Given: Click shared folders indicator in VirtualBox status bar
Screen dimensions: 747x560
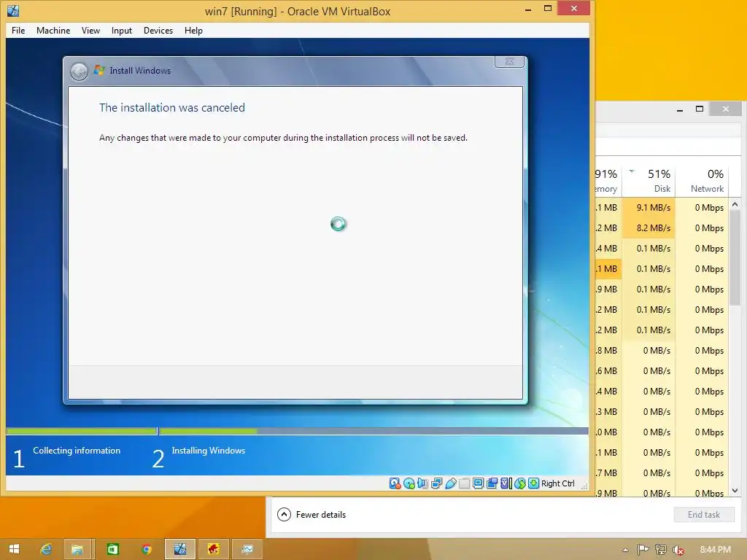Looking at the screenshot, I should point(464,483).
